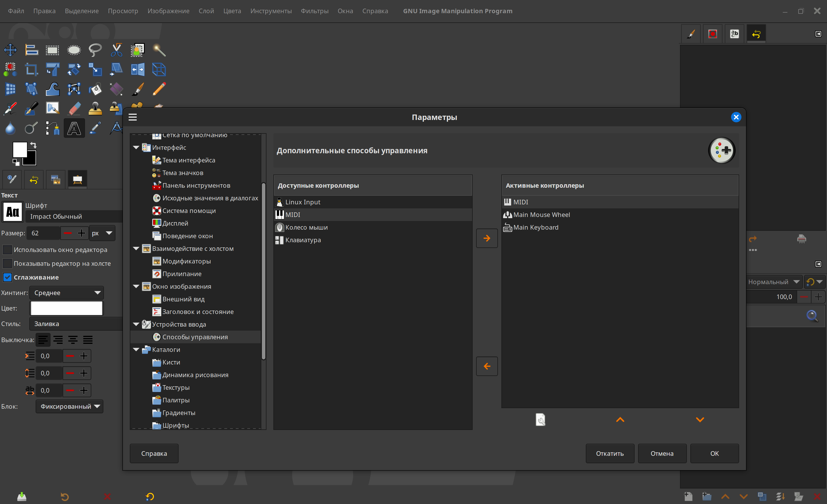827x504 pixels.
Task: Select the Crop tool
Action: coord(32,70)
